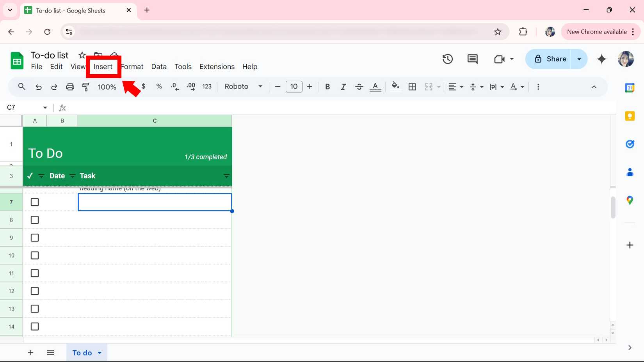Viewport: 644px width, 362px height.
Task: Tick the row 10 checkbox
Action: (35, 256)
